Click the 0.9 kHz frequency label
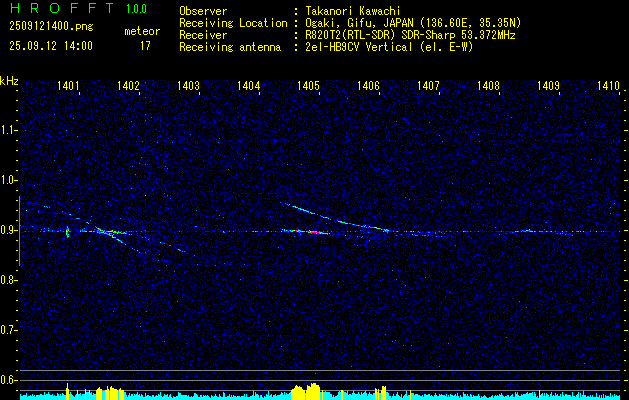 point(9,230)
